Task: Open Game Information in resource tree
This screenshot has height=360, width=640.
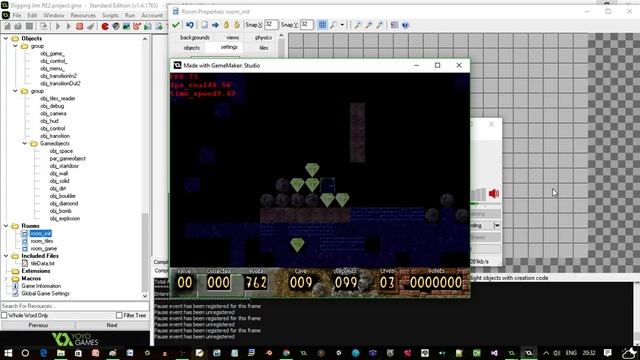Action: 41,286
